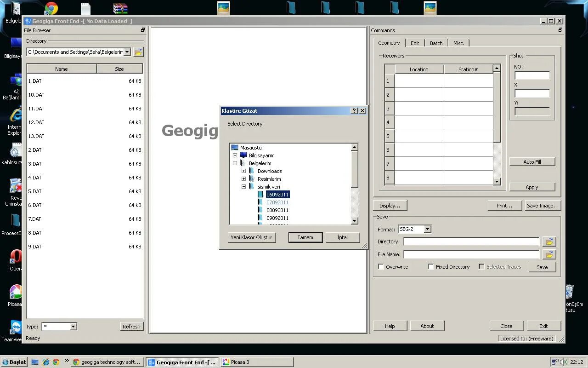Viewport: 588px width, 368px height.
Task: Click the Shot X input field
Action: [x=532, y=93]
